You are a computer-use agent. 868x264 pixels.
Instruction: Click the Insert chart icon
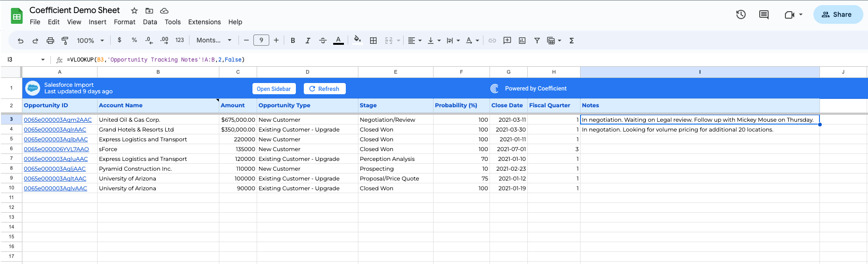522,41
